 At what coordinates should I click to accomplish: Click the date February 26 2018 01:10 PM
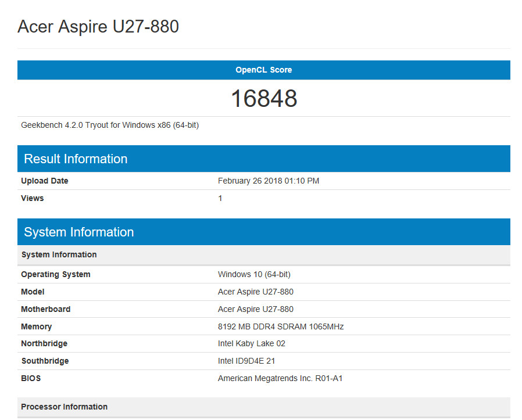tap(269, 181)
